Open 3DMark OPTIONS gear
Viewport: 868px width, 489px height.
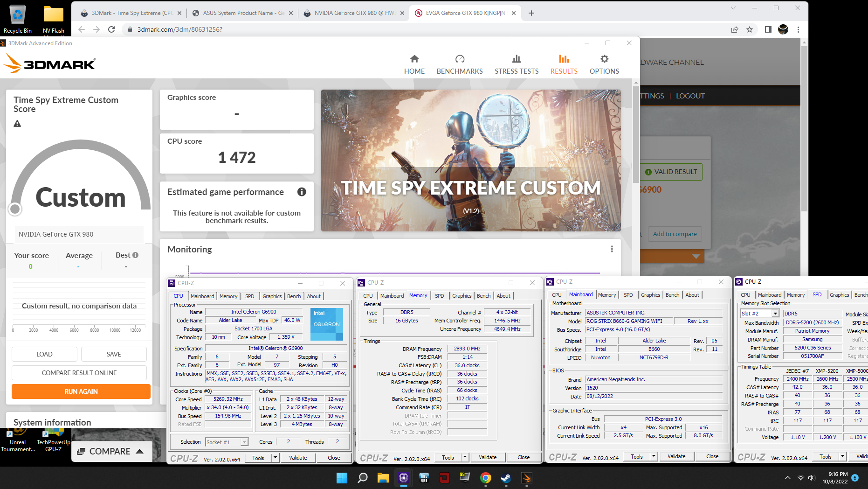coord(604,64)
